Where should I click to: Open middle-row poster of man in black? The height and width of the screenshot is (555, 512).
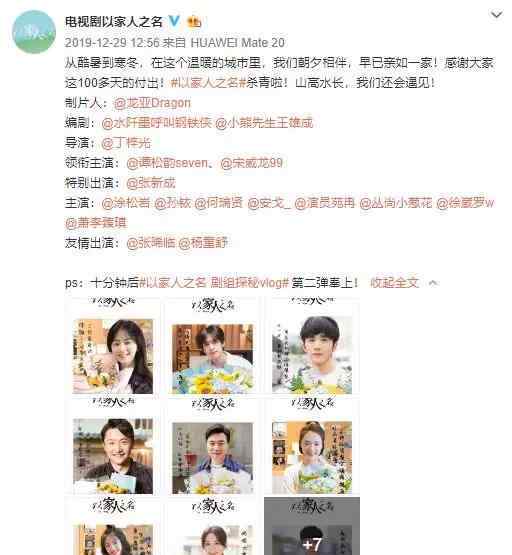[x=113, y=446]
